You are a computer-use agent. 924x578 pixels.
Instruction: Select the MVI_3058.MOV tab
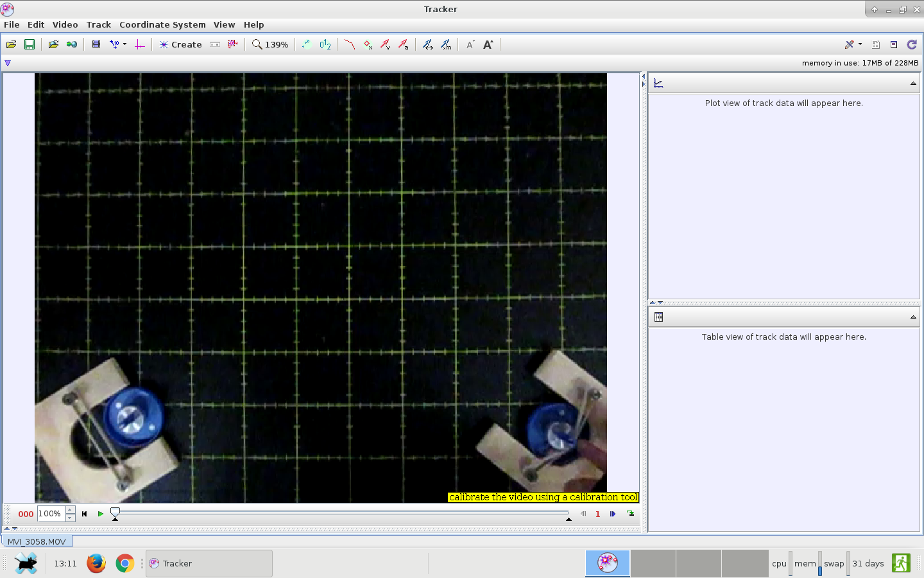(37, 541)
